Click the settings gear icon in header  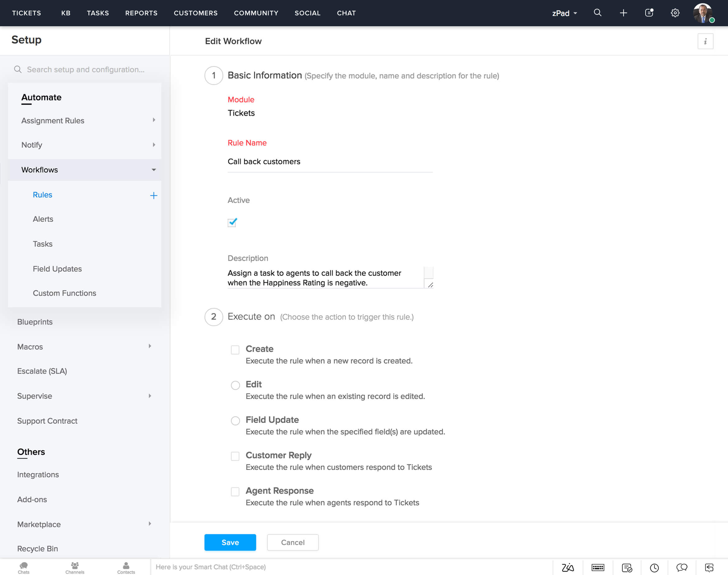[675, 13]
